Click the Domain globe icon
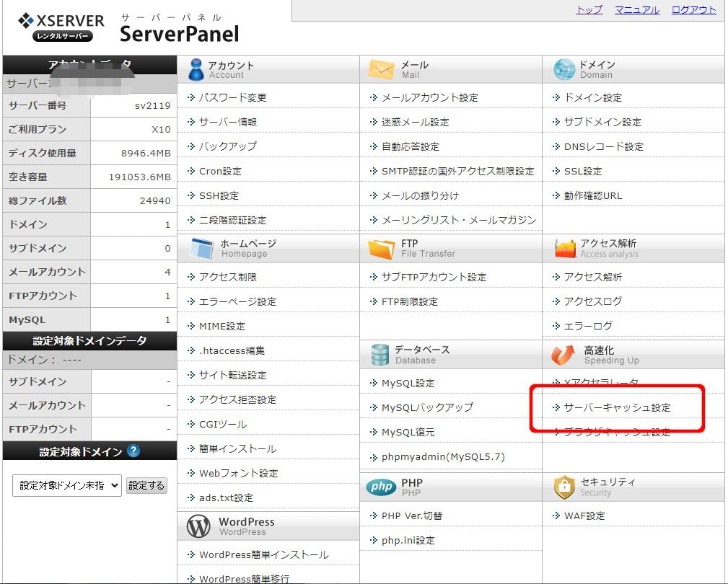The height and width of the screenshot is (584, 728). pos(564,70)
